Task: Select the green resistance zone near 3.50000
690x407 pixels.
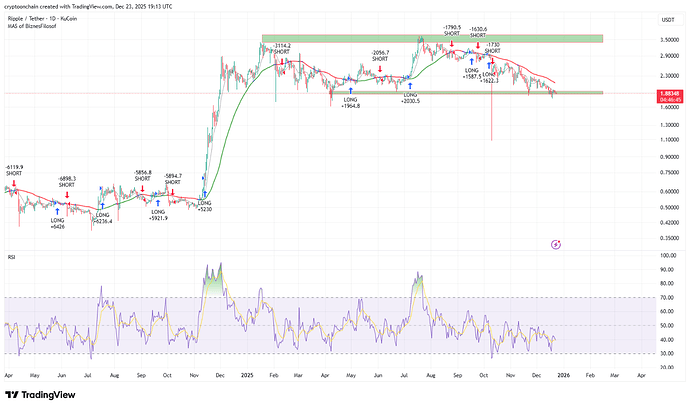Action: pos(432,39)
